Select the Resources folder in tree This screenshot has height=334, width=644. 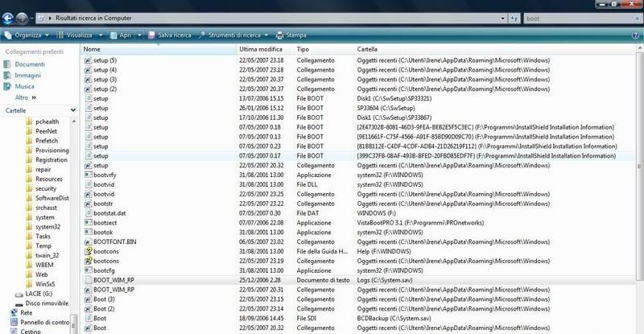point(44,179)
